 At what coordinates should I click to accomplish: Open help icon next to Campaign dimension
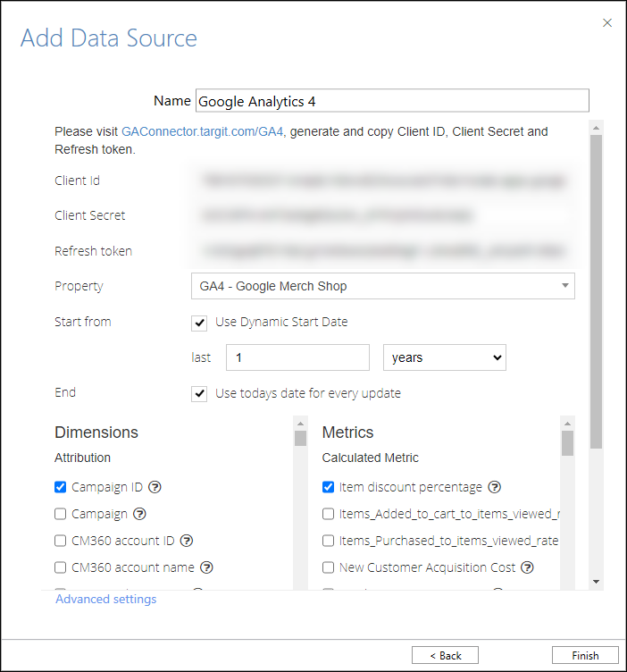139,514
